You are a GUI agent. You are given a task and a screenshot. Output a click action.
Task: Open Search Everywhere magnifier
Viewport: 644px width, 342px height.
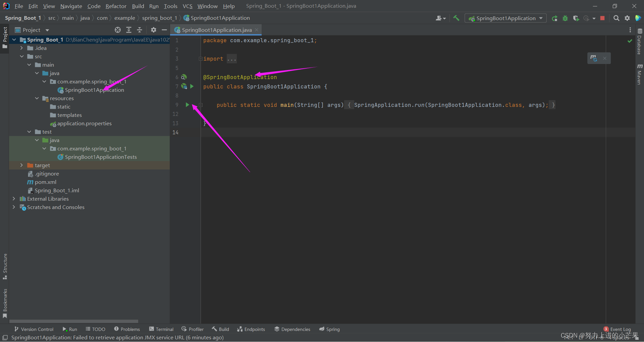[x=616, y=18]
